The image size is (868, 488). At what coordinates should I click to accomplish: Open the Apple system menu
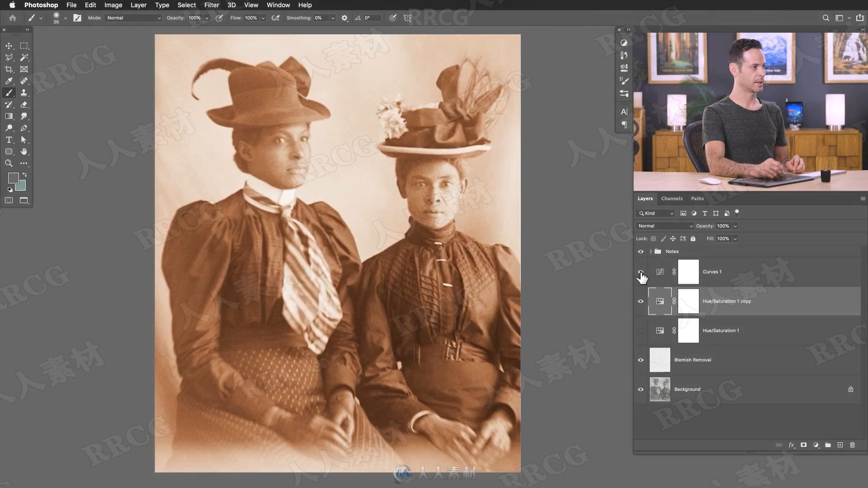(x=12, y=5)
